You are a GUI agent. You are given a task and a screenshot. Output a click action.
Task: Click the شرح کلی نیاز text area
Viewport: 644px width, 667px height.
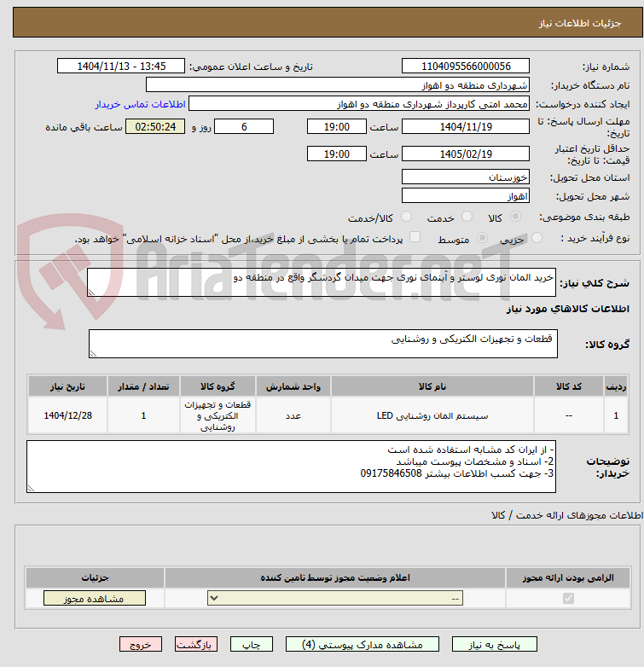(x=322, y=282)
